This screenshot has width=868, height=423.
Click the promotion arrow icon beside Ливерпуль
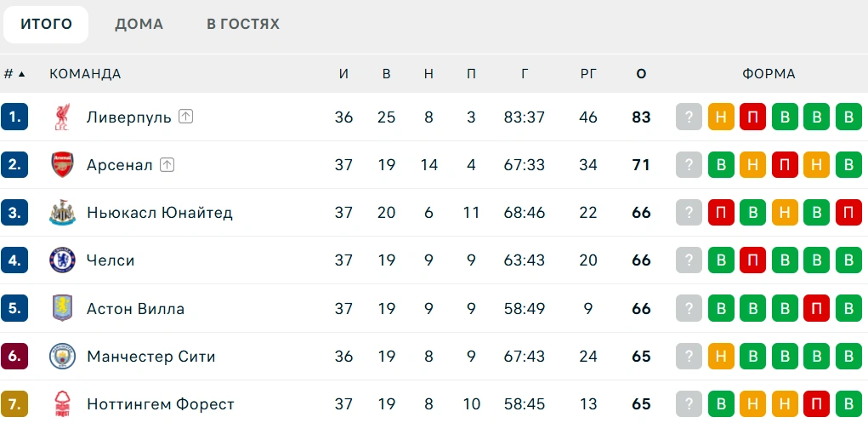[186, 117]
